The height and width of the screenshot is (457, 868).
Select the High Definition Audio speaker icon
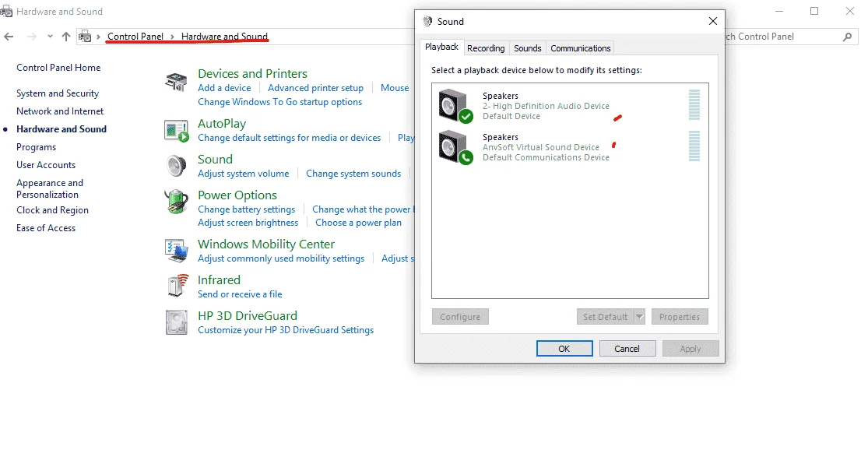pos(455,106)
